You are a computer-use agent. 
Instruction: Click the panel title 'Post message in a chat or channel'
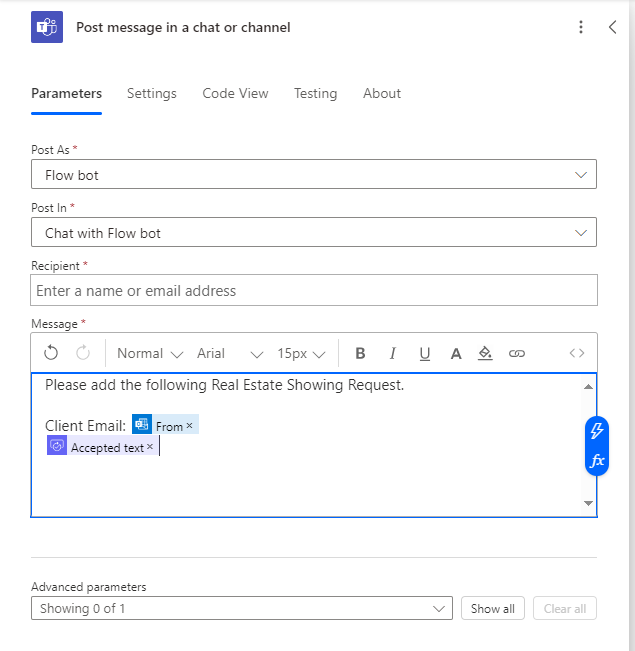point(183,27)
